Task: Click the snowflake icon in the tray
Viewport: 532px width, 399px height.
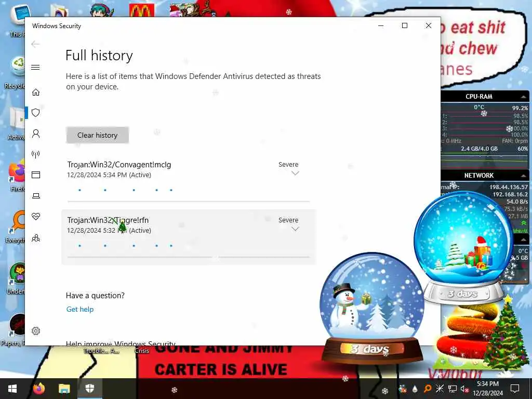Action: click(440, 389)
